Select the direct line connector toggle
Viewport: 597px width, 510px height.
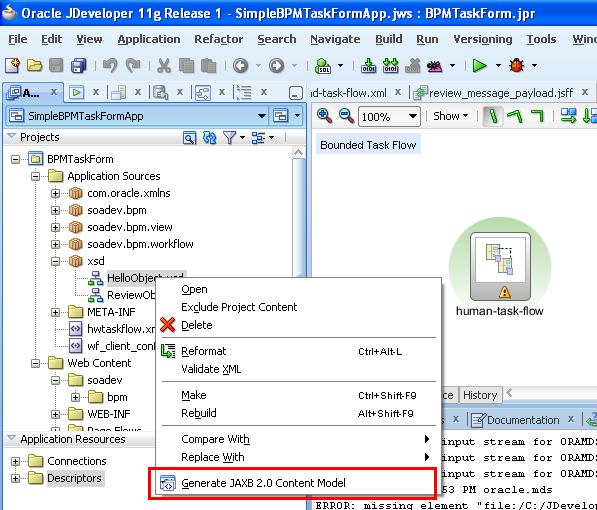pos(493,116)
